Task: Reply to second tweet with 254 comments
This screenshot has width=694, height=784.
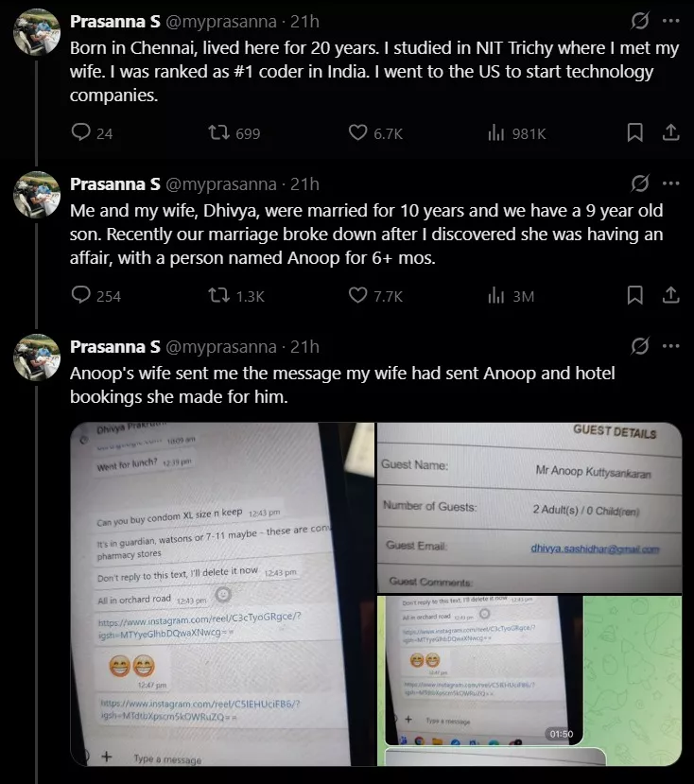Action: point(96,295)
